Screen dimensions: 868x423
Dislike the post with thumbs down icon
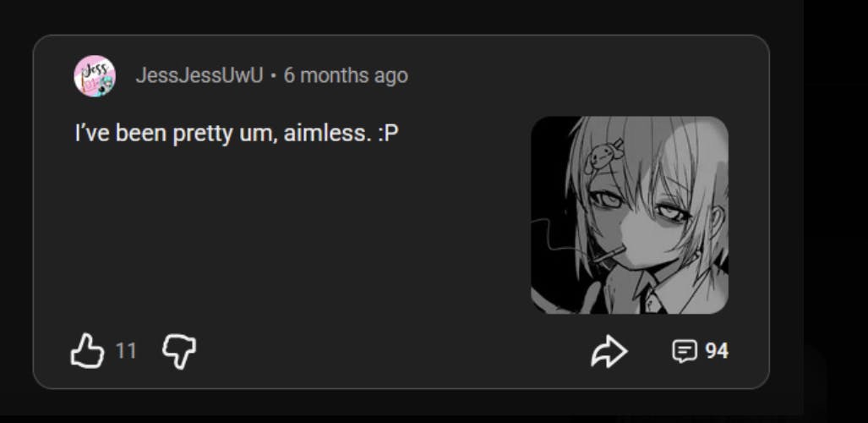coord(179,351)
